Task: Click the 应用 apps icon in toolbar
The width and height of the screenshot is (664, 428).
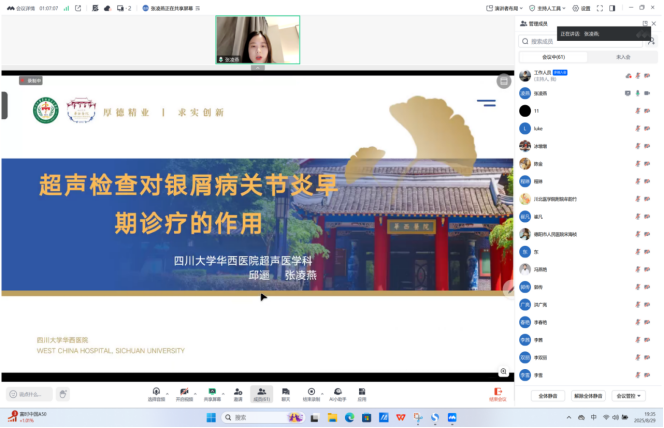Action: (361, 391)
